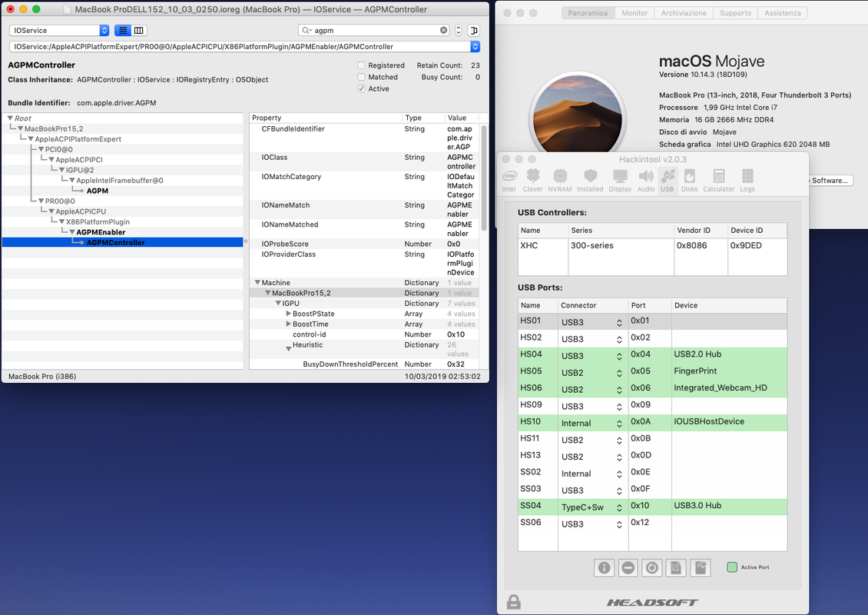Collapse the PCI0@0 tree node
The width and height of the screenshot is (868, 615).
point(41,150)
